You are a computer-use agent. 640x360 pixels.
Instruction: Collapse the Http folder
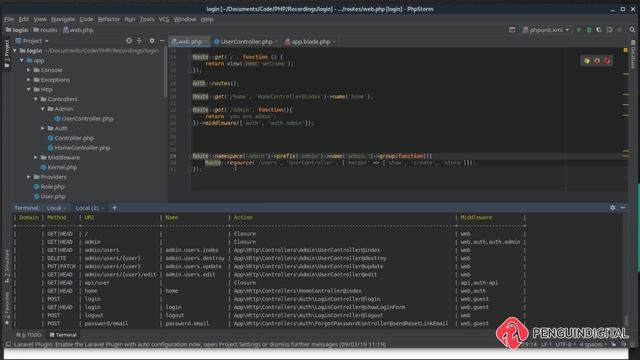[29, 89]
